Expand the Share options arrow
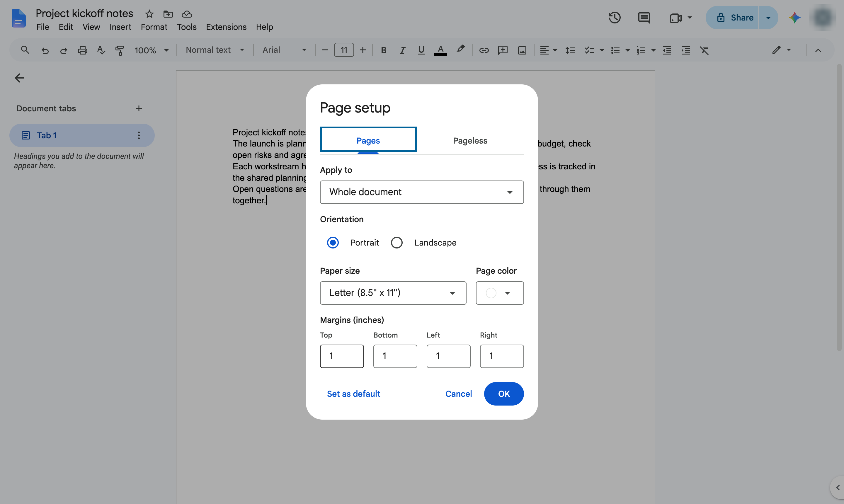844x504 pixels. [768, 18]
